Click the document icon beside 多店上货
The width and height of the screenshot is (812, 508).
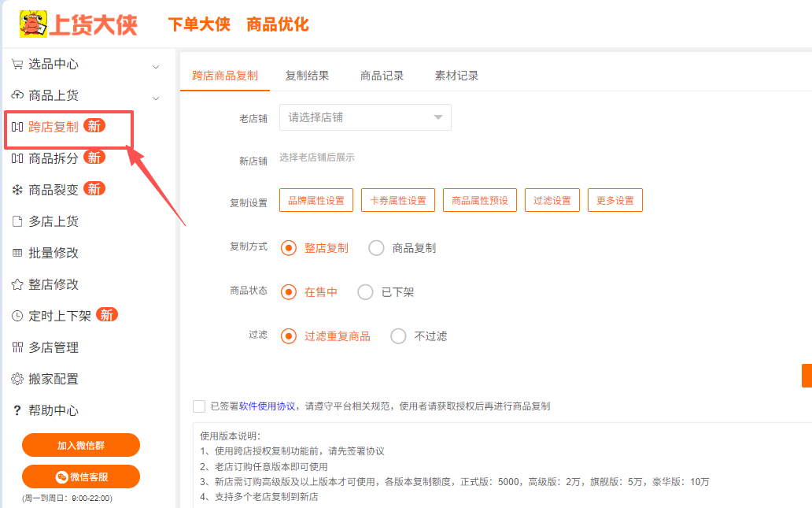[17, 221]
